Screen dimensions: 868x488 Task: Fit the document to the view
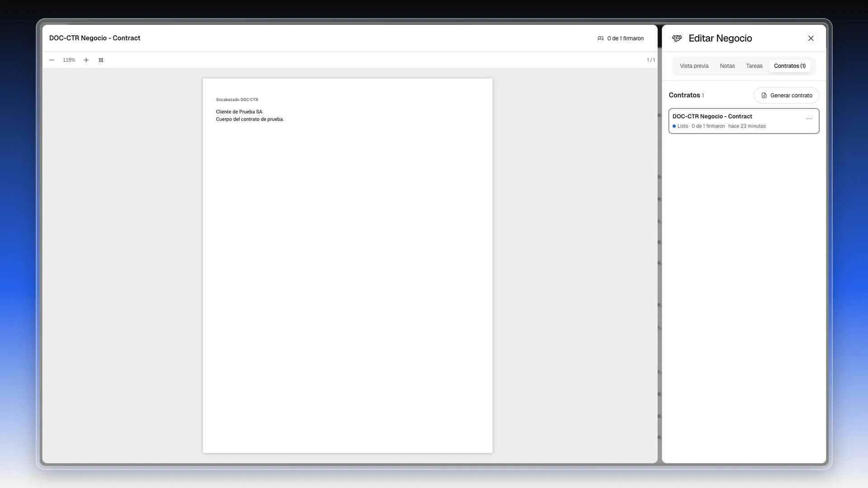click(101, 60)
